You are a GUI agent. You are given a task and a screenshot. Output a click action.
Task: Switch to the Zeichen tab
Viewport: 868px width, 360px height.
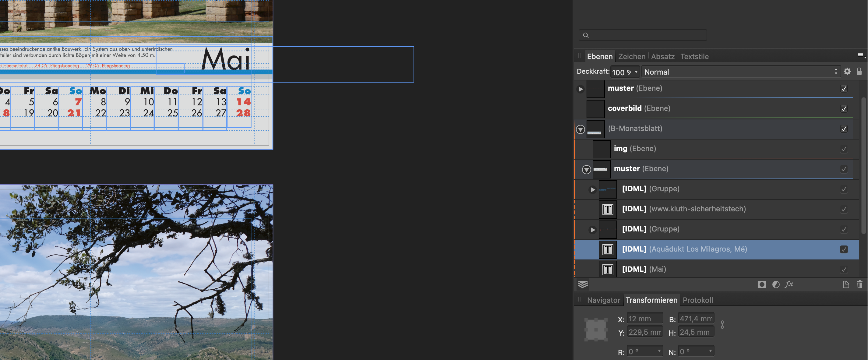tap(631, 56)
